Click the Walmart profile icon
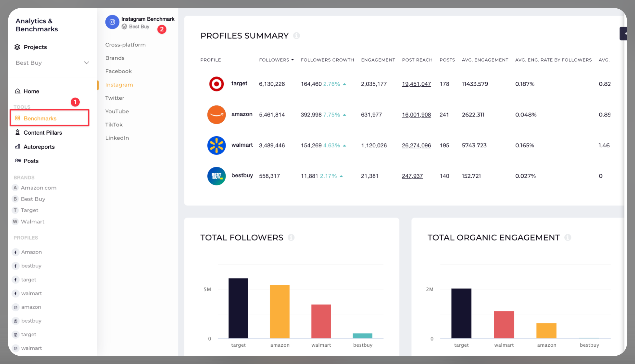Image resolution: width=635 pixels, height=364 pixels. [217, 145]
